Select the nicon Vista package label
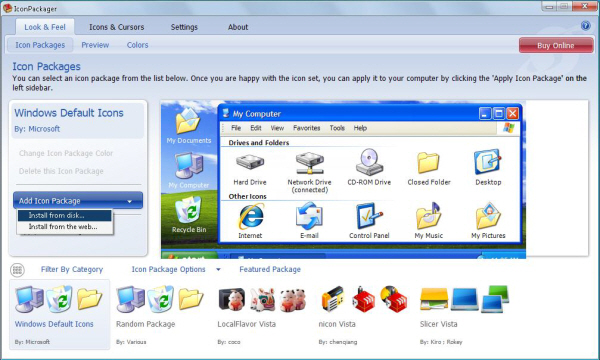Image resolution: width=600 pixels, height=360 pixels. [x=337, y=324]
